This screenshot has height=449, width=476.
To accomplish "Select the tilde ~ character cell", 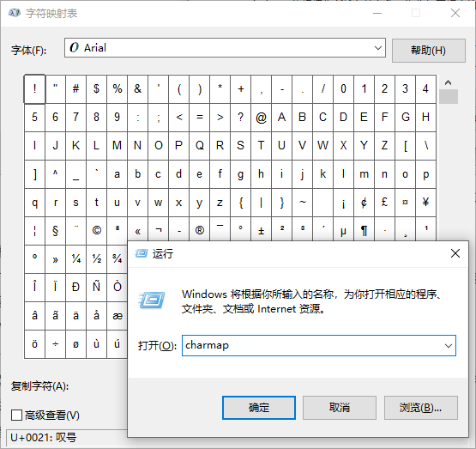I will pos(303,203).
